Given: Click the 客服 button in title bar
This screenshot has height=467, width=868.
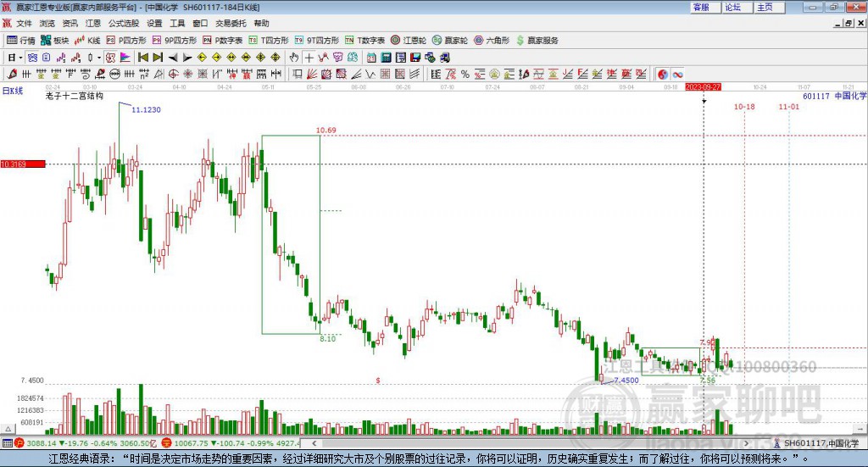Looking at the screenshot, I should 704,7.
